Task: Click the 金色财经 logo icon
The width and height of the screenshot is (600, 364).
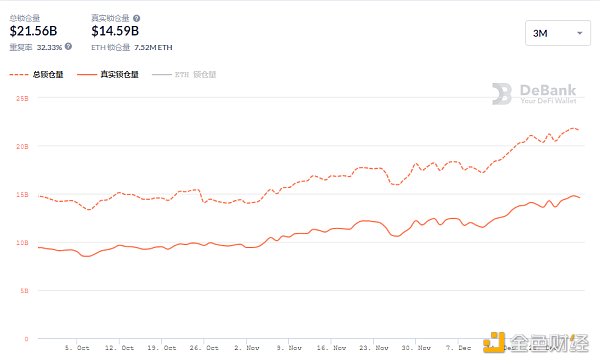Action: click(494, 342)
